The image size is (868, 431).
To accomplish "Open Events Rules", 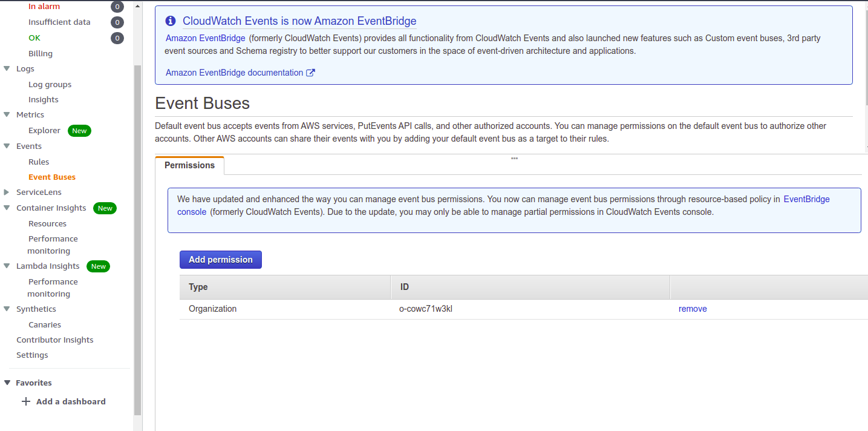I will pyautogui.click(x=39, y=162).
